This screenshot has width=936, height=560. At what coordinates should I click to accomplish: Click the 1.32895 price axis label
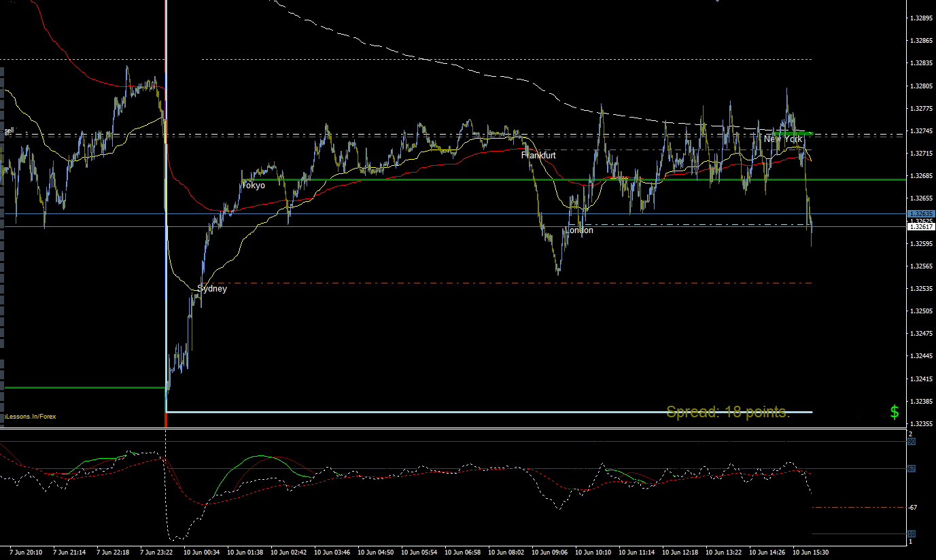[922, 18]
